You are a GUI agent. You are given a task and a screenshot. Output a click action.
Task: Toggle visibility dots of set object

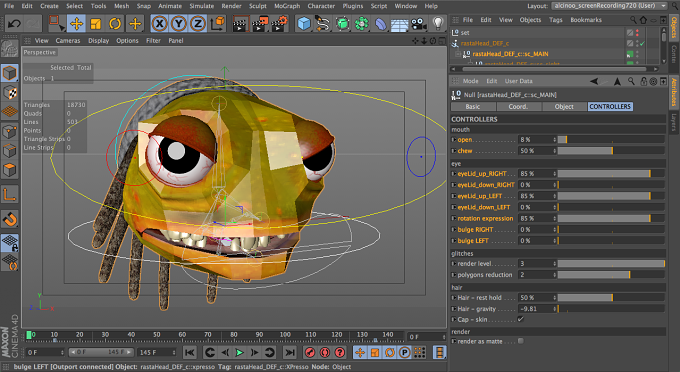click(x=637, y=33)
